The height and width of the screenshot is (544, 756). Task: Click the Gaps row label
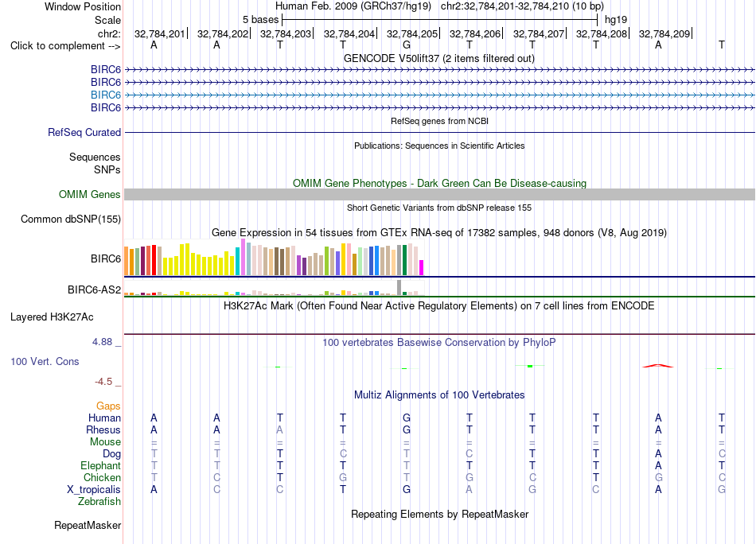tap(108, 406)
